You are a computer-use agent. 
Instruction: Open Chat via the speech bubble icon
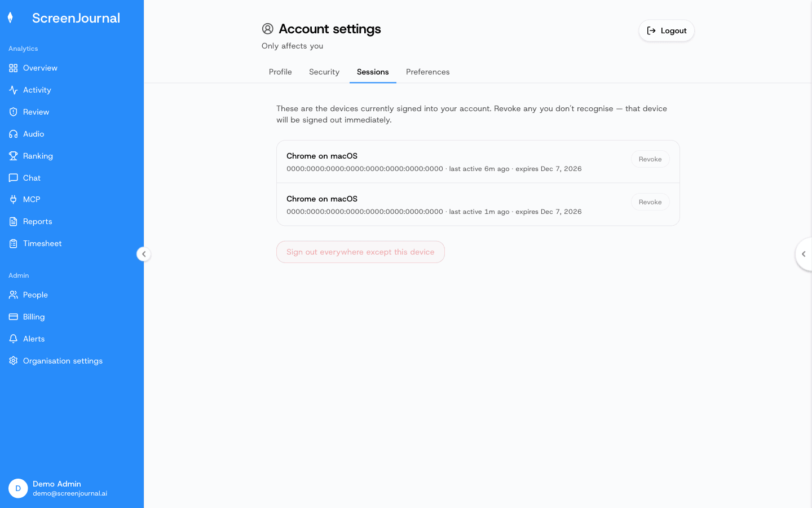tap(14, 178)
